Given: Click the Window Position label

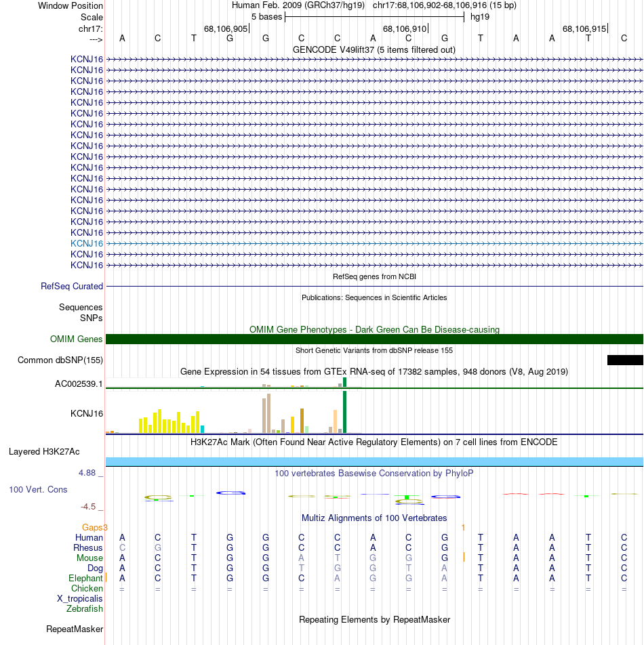Looking at the screenshot, I should pos(71,5).
